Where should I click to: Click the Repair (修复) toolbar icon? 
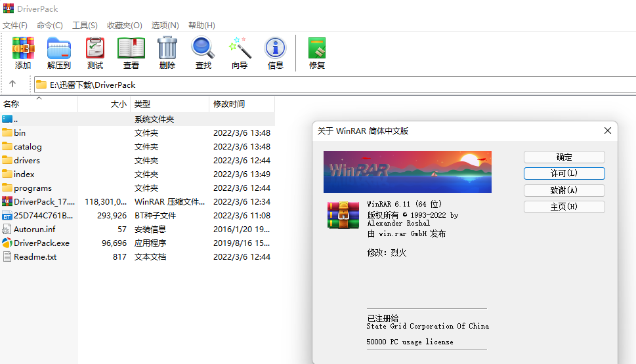317,48
